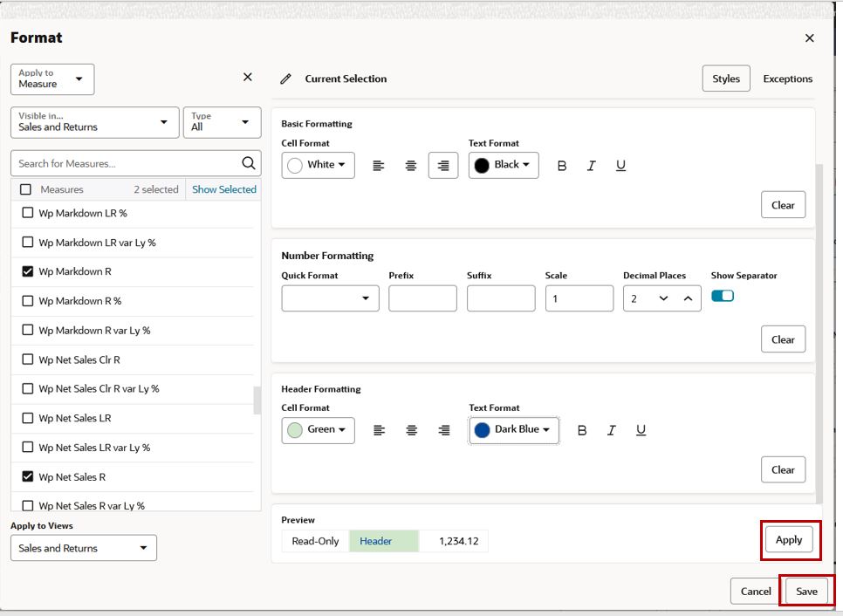
Task: Click Underline icon in Header Formatting
Action: (x=641, y=430)
